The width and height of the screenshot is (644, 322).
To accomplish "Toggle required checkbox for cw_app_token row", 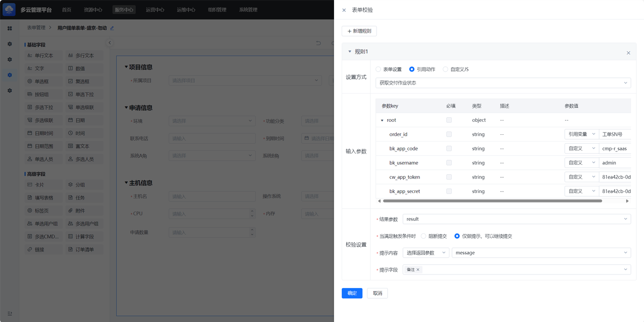I will tap(449, 177).
